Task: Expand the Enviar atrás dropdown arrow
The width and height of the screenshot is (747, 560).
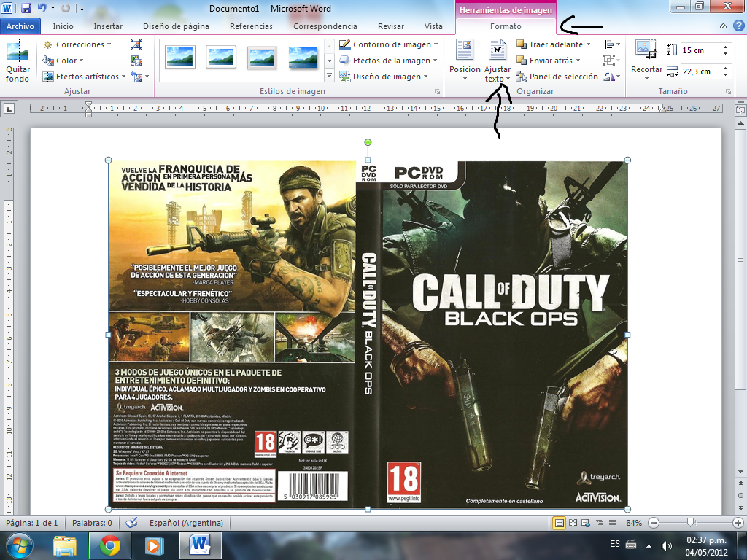Action: click(578, 61)
